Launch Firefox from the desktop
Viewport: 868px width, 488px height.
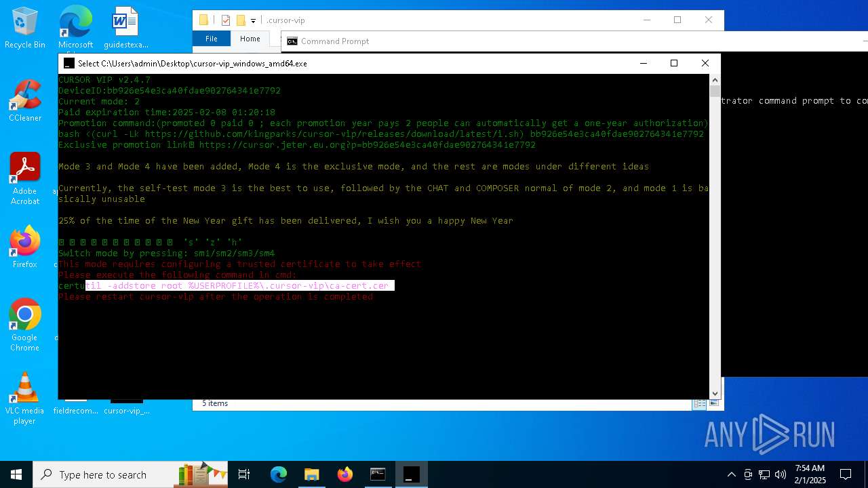(25, 247)
